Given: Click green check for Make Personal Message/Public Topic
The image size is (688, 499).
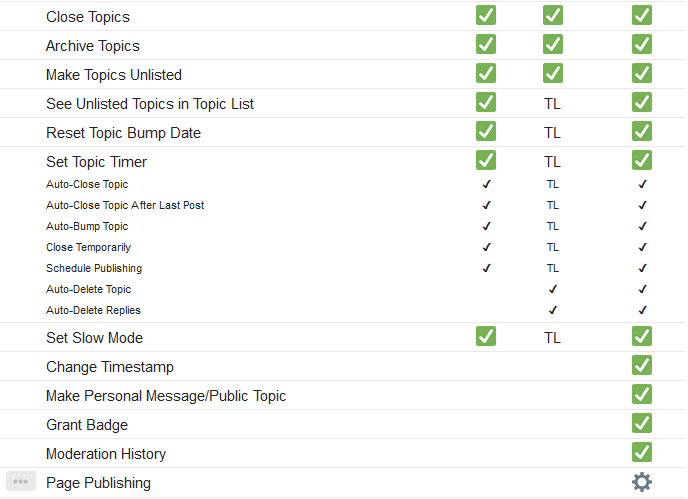Looking at the screenshot, I should pyautogui.click(x=641, y=395).
